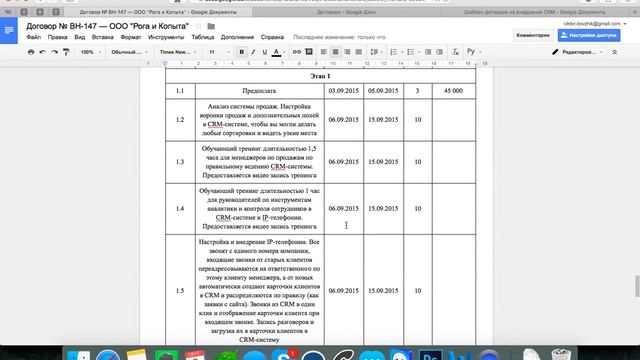Screen dimensions: 640x360
Task: Open the Дополнения menu
Action: pyautogui.click(x=237, y=37)
